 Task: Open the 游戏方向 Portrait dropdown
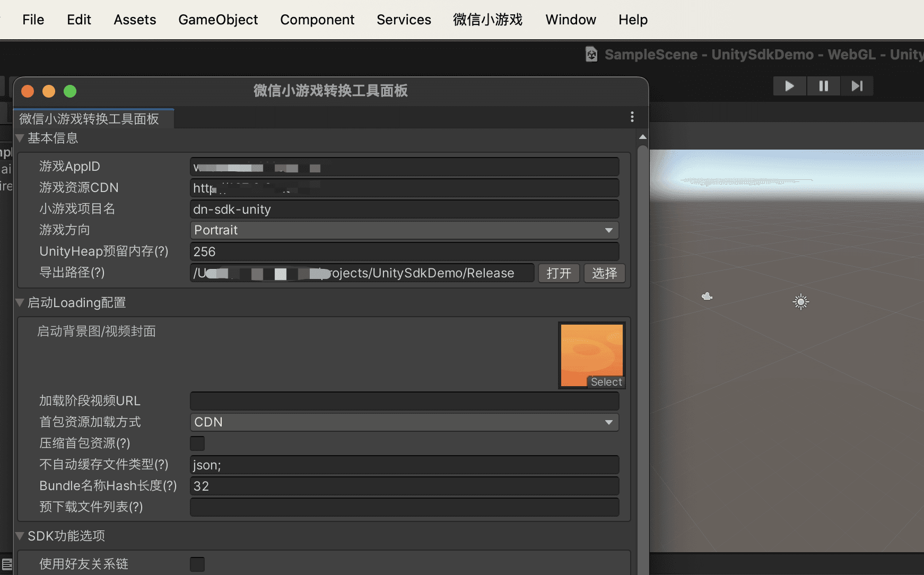tap(404, 230)
